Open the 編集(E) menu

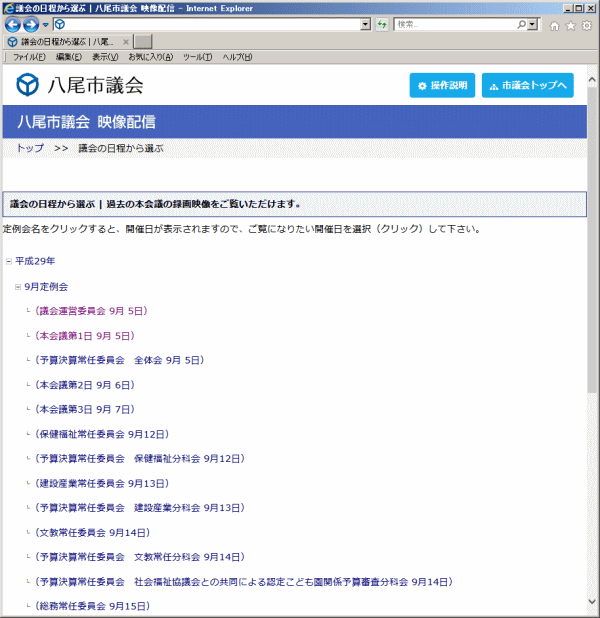(x=69, y=57)
